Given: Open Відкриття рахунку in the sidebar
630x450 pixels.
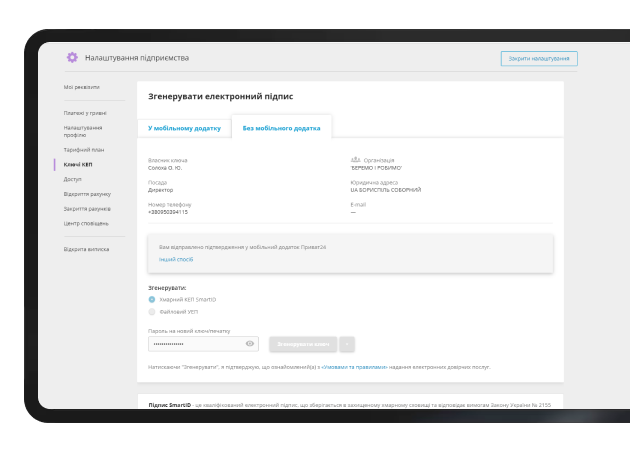Looking at the screenshot, I should [87, 194].
